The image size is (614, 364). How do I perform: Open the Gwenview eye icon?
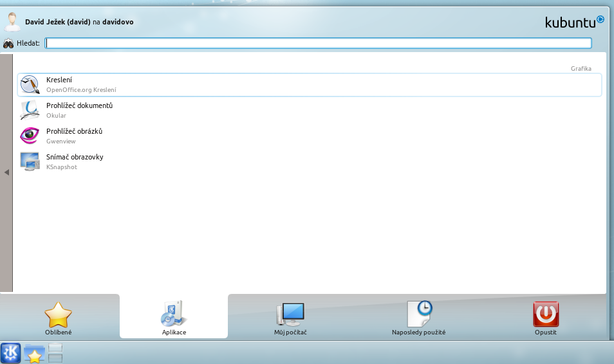(30, 136)
